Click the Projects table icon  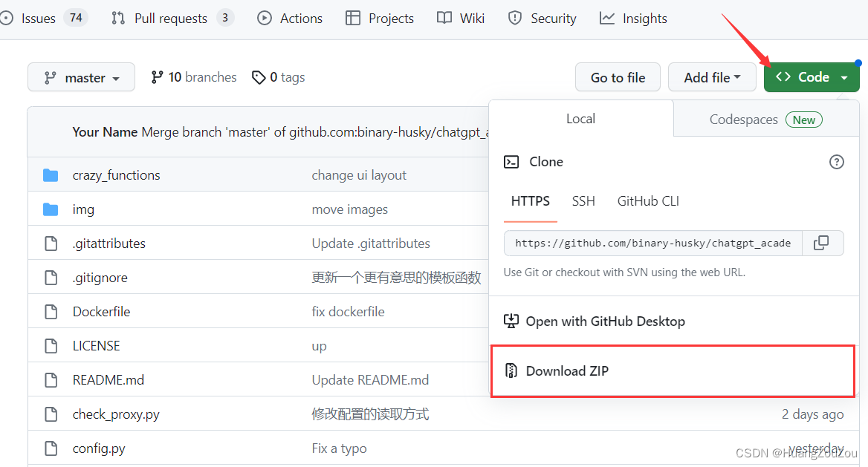click(352, 19)
